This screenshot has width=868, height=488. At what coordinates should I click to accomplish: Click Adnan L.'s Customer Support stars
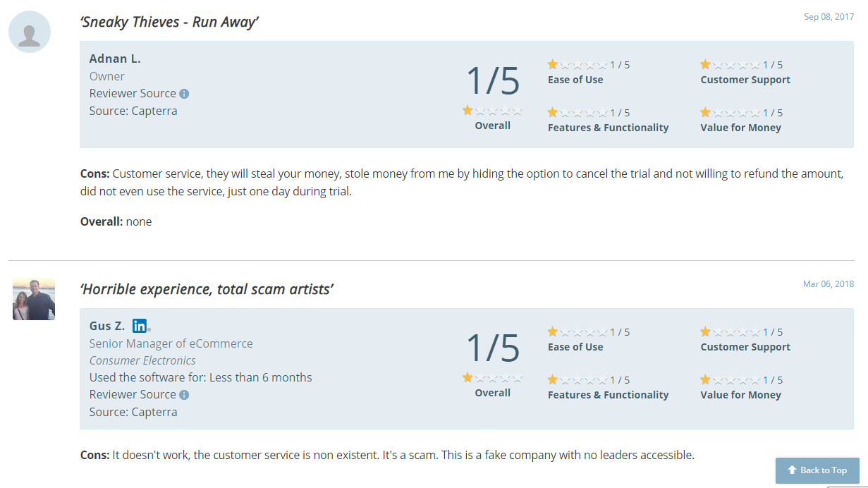731,65
